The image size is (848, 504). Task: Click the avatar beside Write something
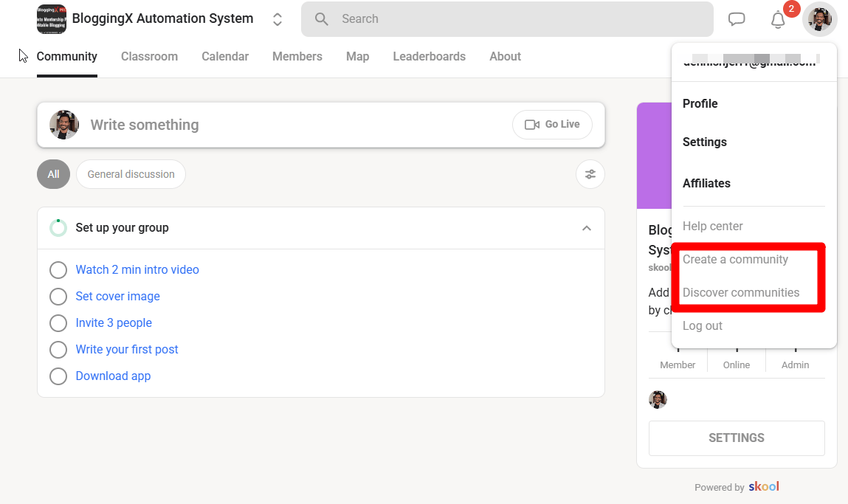point(63,125)
